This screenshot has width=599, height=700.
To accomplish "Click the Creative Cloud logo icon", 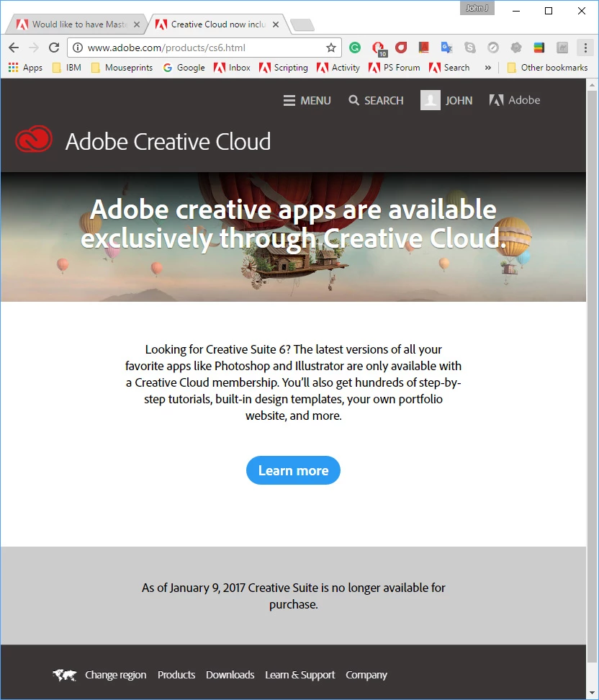I will (x=34, y=139).
